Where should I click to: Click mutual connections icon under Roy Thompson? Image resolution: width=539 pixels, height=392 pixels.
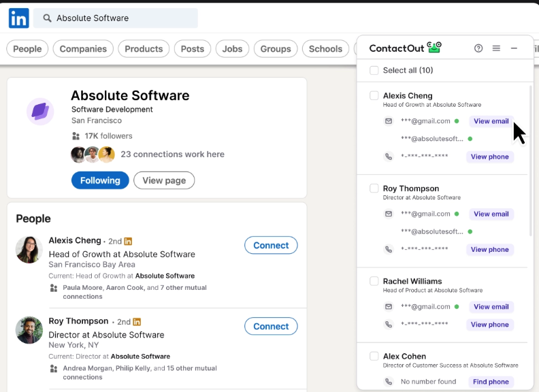click(x=54, y=369)
